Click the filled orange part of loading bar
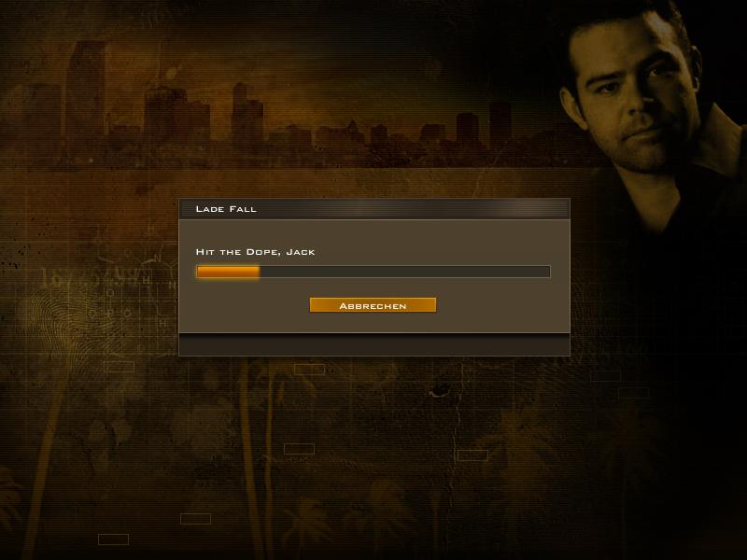The width and height of the screenshot is (747, 560). [x=228, y=272]
